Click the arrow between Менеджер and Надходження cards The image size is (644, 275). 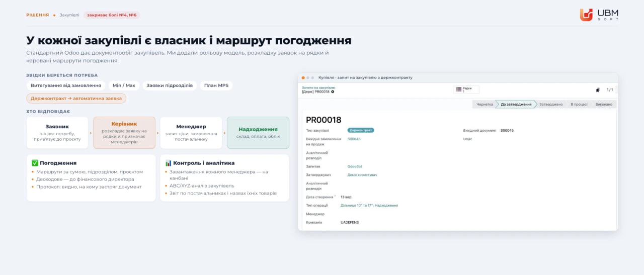coord(224,133)
